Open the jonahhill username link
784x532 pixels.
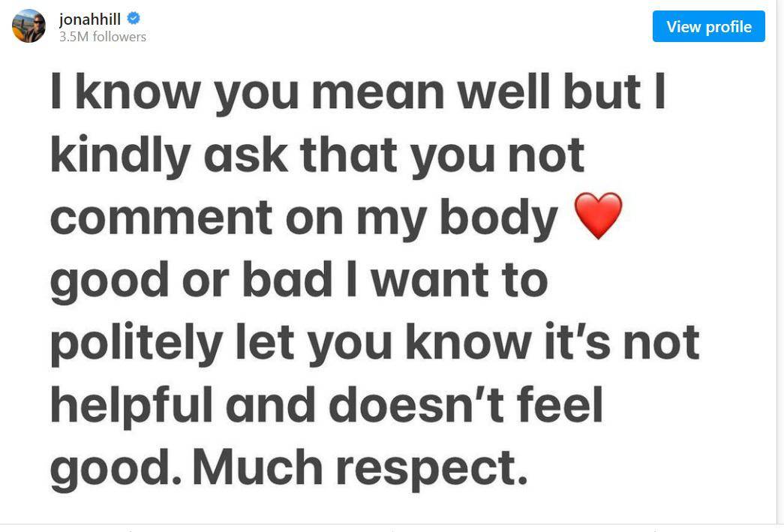point(89,20)
